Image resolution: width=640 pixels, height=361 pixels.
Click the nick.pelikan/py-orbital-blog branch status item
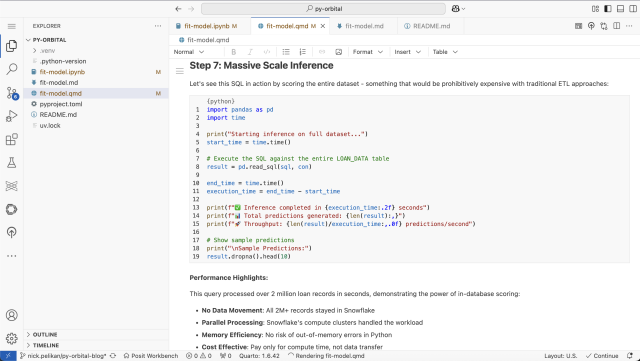(x=63, y=356)
